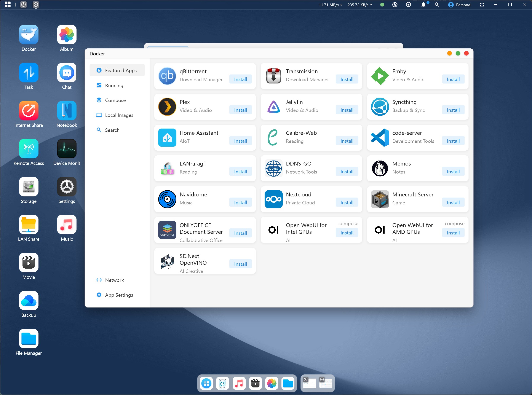Open the notification bell in top bar
532x395 pixels.
click(x=423, y=5)
